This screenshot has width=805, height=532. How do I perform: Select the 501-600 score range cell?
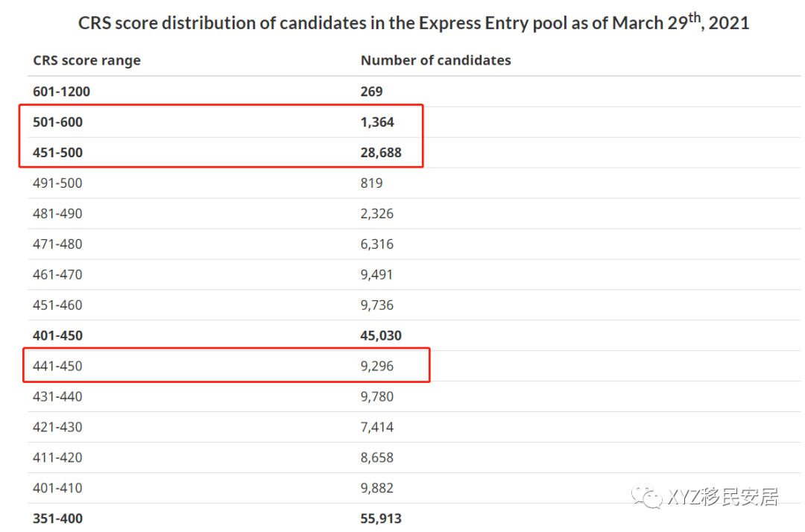57,122
